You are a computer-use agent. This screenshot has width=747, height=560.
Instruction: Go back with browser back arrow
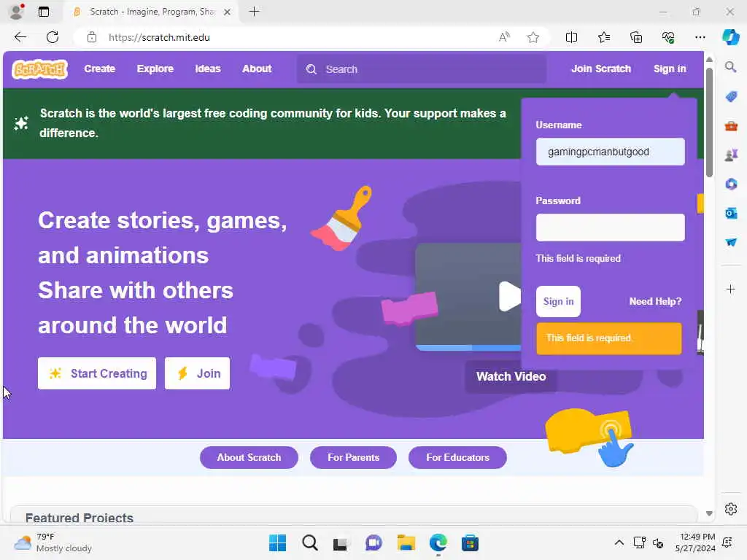tap(20, 37)
